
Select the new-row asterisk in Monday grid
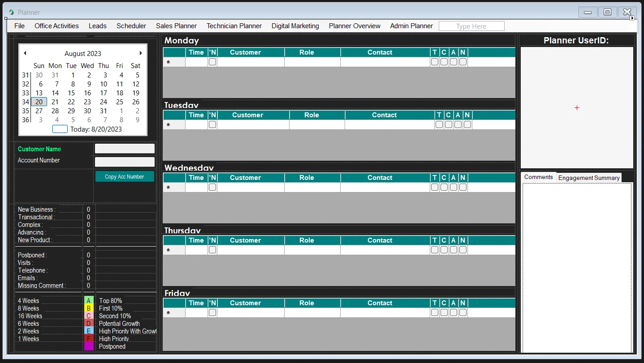[169, 63]
